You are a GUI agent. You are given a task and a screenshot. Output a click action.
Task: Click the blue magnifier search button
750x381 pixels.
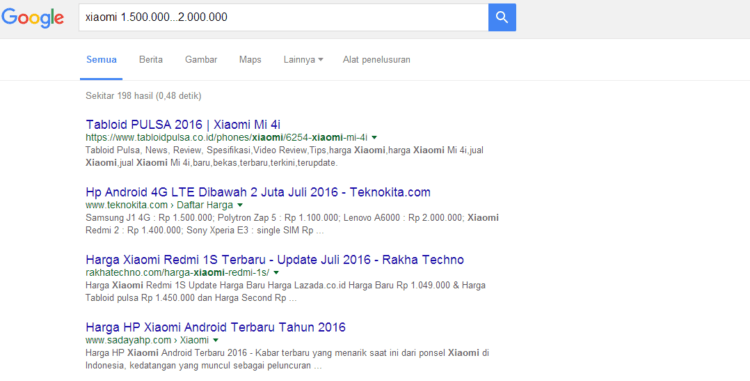tap(502, 17)
